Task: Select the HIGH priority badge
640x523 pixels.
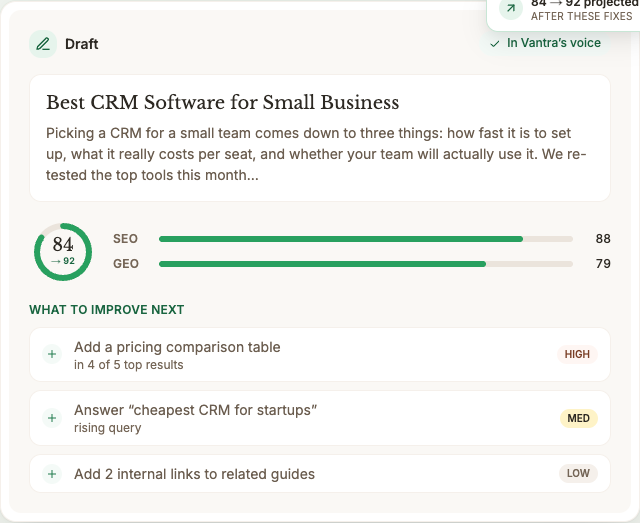Action: (x=577, y=354)
